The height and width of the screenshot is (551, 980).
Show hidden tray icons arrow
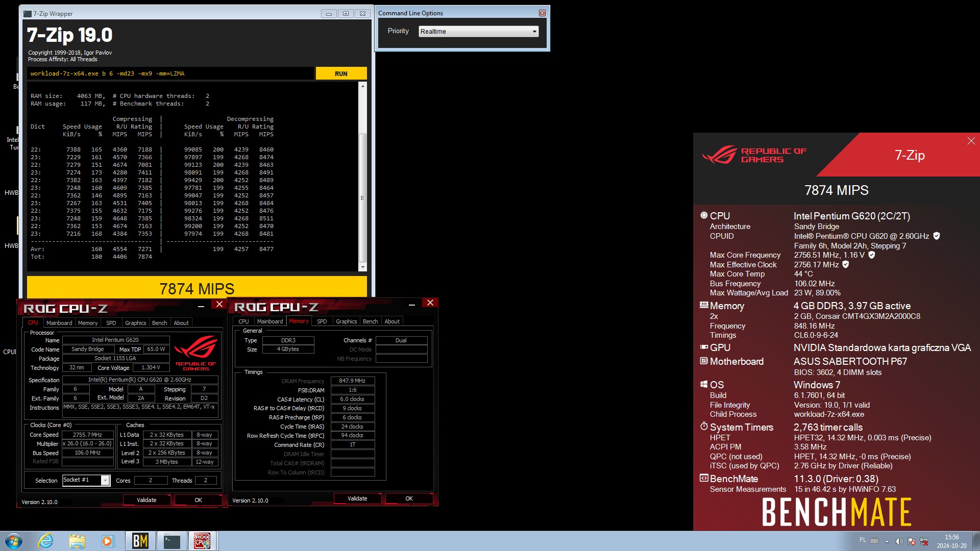[x=887, y=541]
